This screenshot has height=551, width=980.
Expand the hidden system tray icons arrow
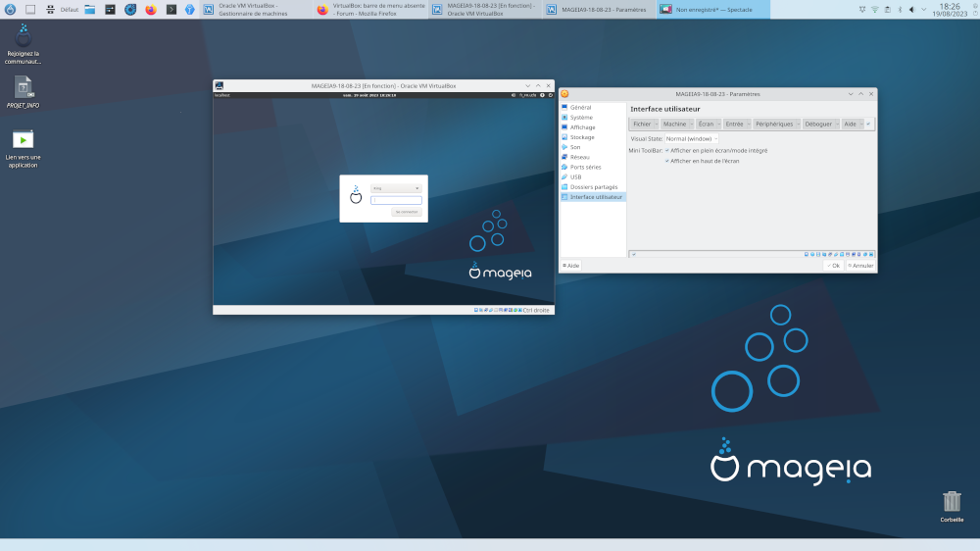(x=924, y=10)
